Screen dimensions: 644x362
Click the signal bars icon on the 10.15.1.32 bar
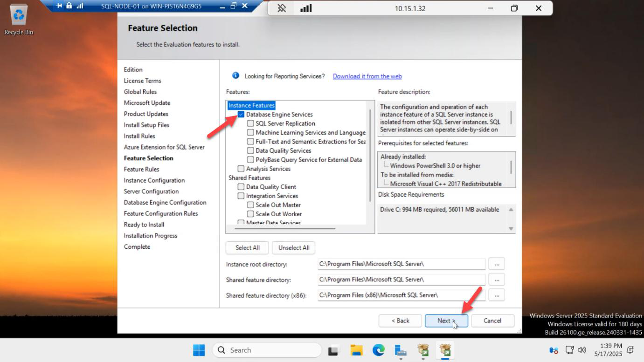(x=306, y=8)
